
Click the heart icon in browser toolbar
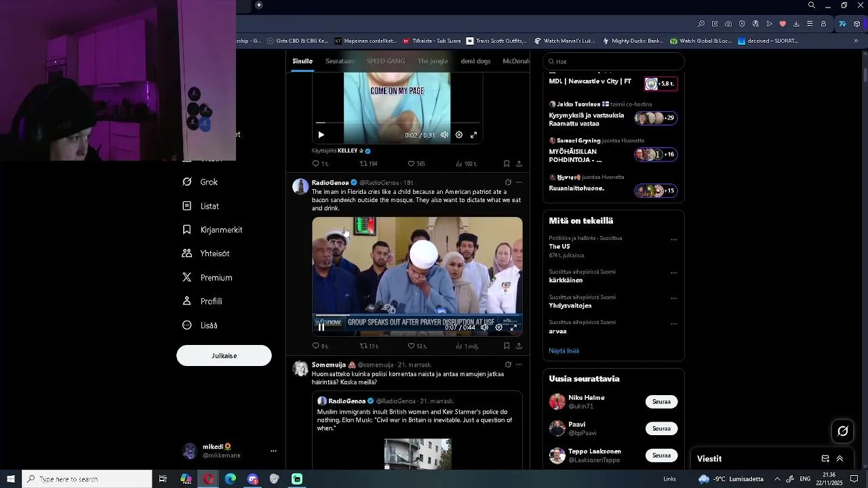783,24
